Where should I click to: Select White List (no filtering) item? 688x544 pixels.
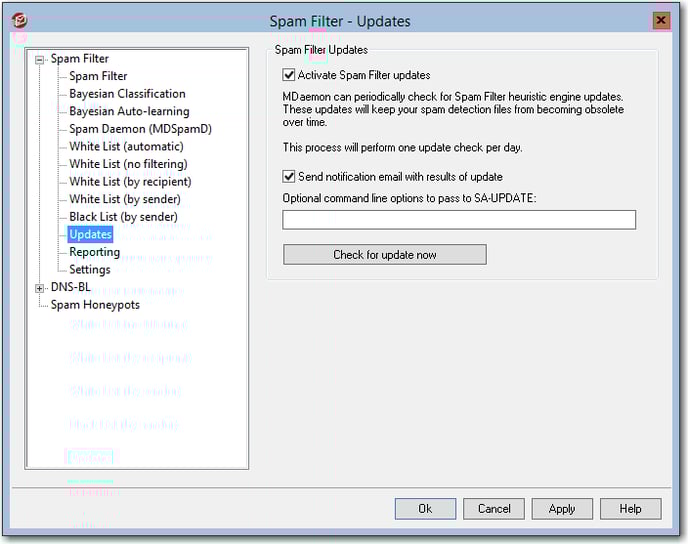[129, 164]
